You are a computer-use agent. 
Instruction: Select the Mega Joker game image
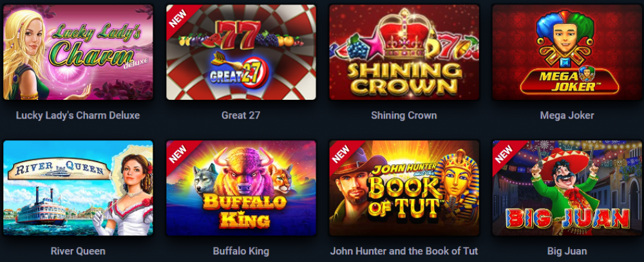pos(567,52)
